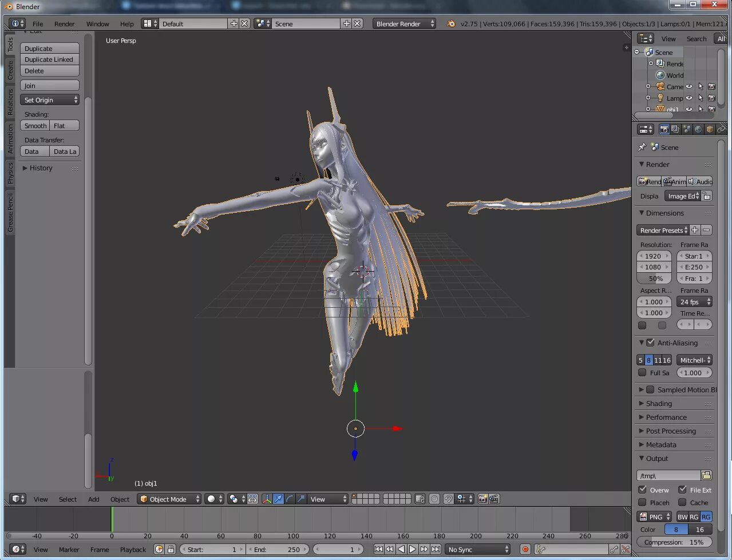Switch to the Render Layers properties tab
Screen dimensions: 732x560
[x=675, y=129]
